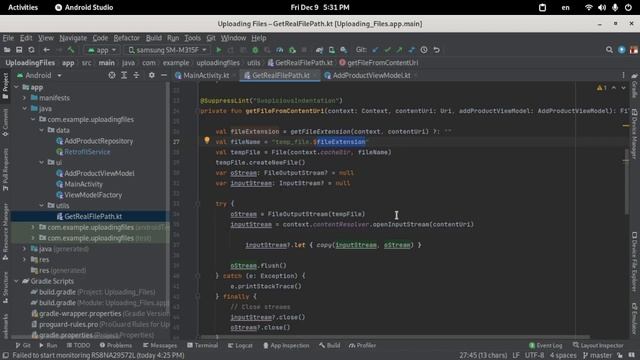Click the Device Manager toolbar icon
The height and width of the screenshot is (360, 640).
pyautogui.click(x=331, y=50)
